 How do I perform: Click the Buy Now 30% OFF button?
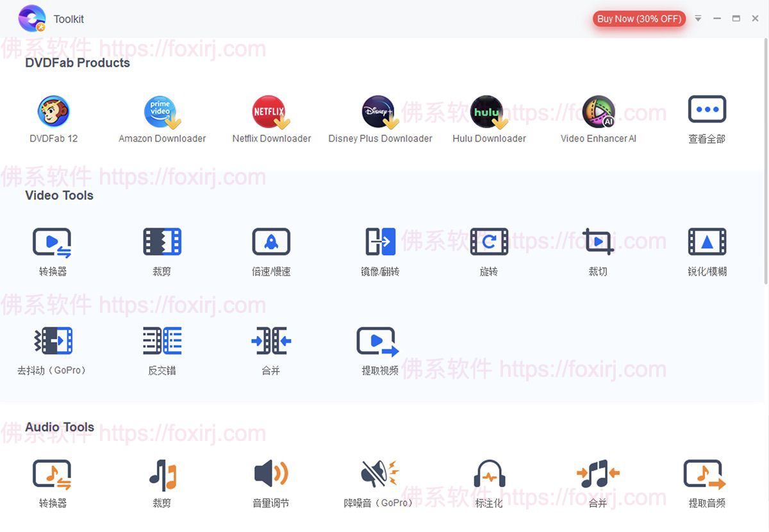pyautogui.click(x=638, y=19)
